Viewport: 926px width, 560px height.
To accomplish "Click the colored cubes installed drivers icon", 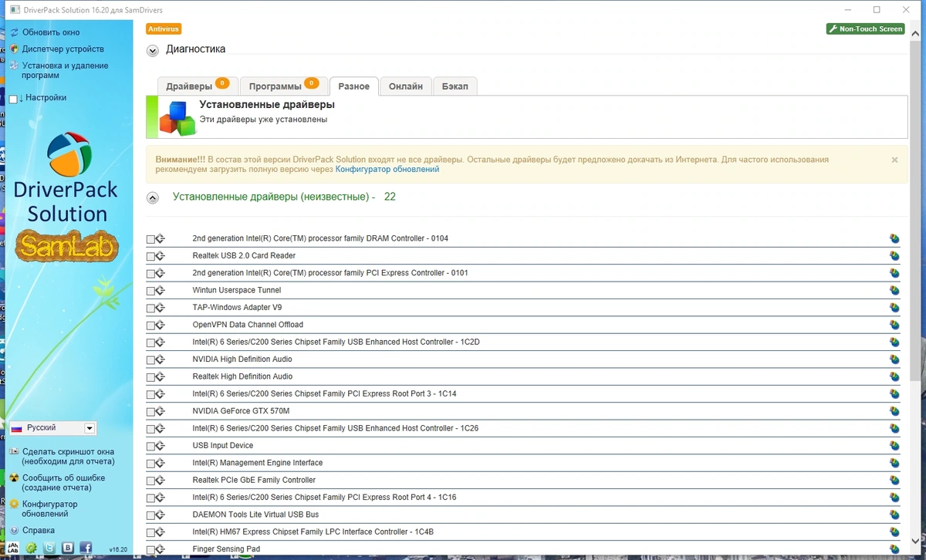I will [177, 117].
